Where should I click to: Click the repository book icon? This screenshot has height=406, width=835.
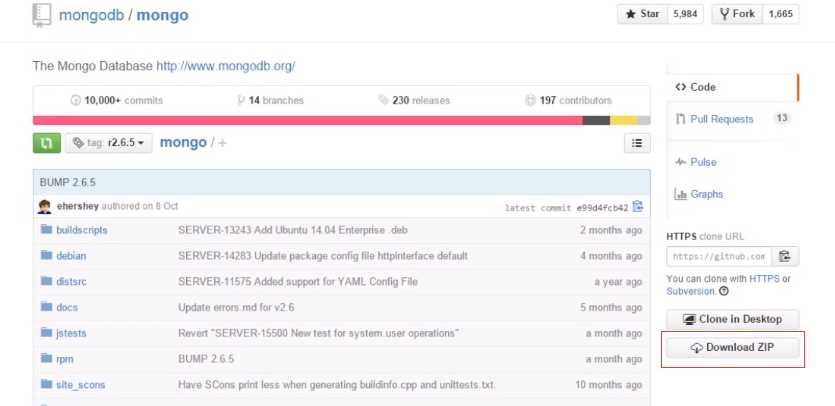tap(42, 15)
